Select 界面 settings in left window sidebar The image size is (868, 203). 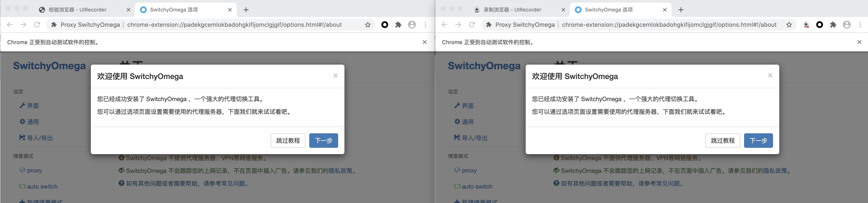[x=33, y=106]
